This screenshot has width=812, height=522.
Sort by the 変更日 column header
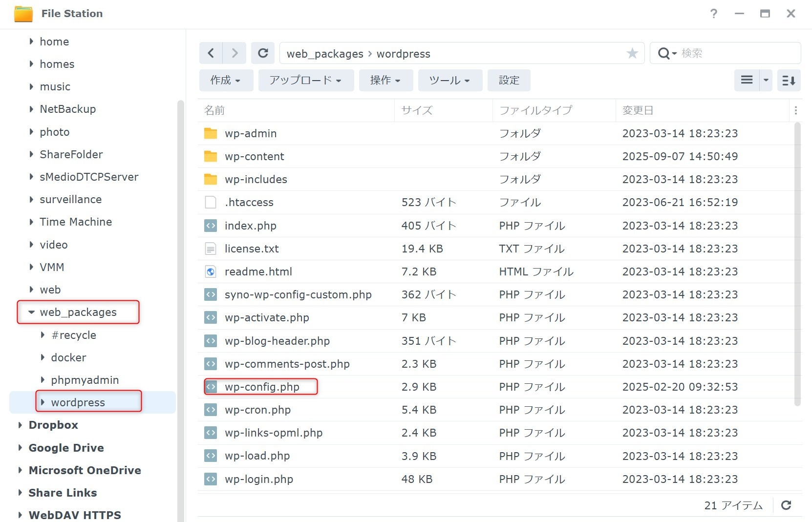pos(638,110)
